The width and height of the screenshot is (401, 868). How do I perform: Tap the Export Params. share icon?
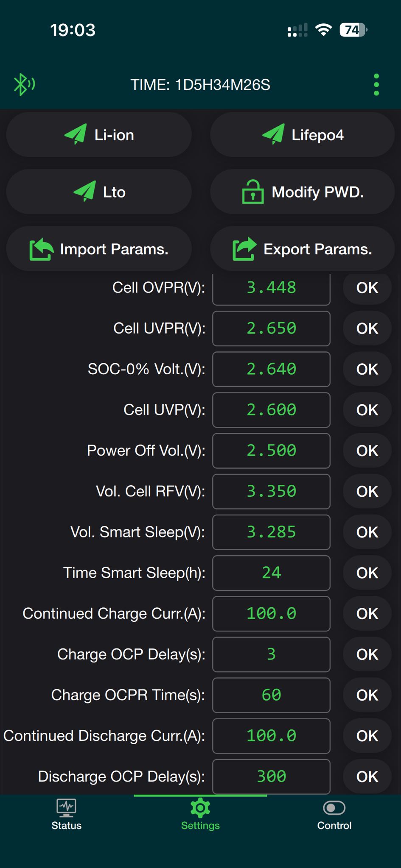coord(244,249)
